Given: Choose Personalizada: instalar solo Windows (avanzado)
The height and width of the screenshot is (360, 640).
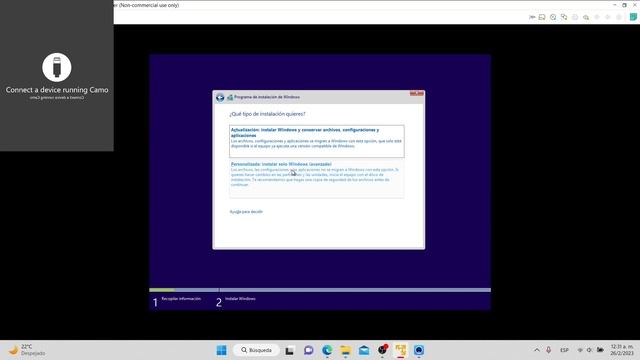Looking at the screenshot, I should (317, 179).
